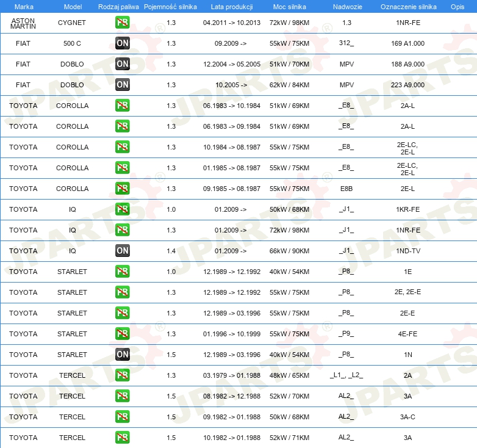This screenshot has height=448, width=477.
Task: Click the diesel ON icon for Fiat 500 C
Action: 123,43
